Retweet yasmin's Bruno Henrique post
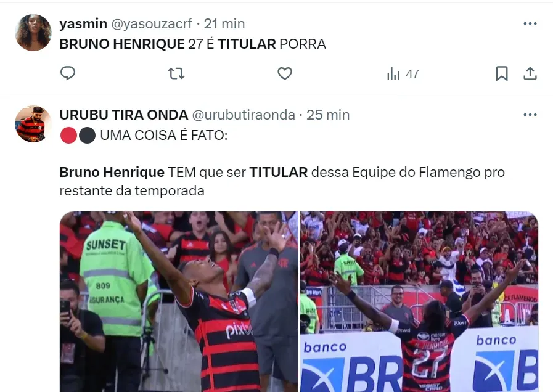Viewport: 553px width, 392px height. (176, 74)
